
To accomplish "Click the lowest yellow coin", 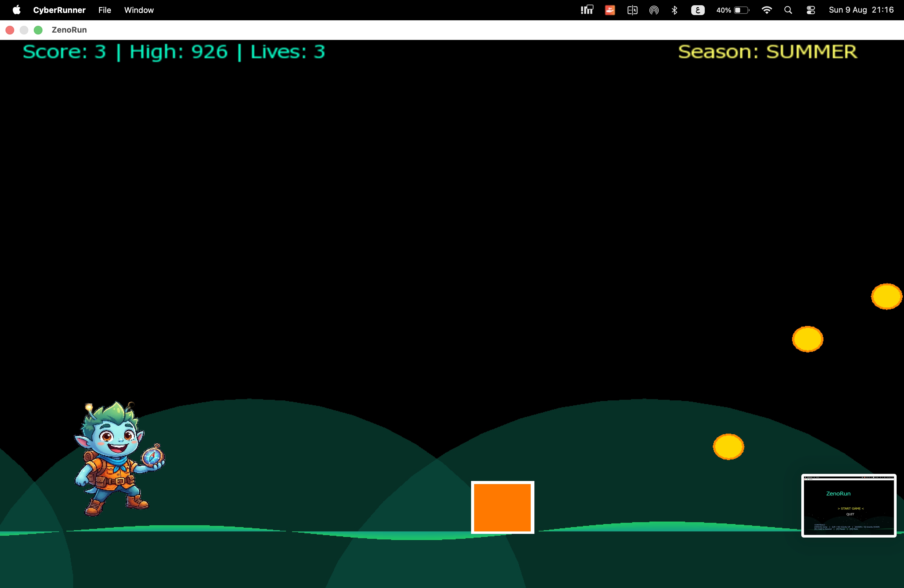I will click(x=728, y=447).
